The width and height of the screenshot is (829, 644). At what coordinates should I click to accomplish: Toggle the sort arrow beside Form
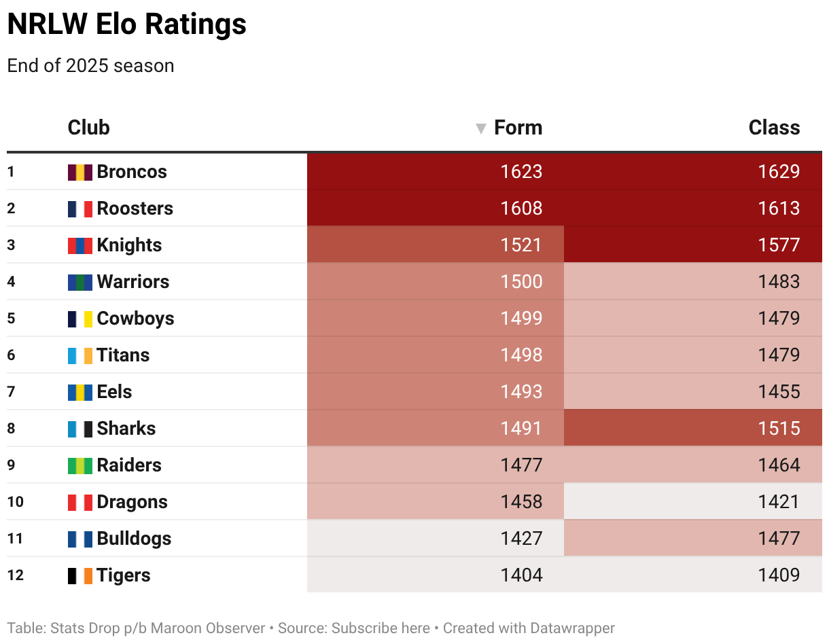point(481,128)
